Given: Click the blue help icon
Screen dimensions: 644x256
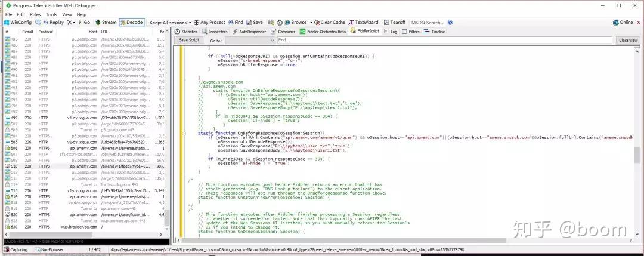Looking at the screenshot, I should pyautogui.click(x=451, y=22).
